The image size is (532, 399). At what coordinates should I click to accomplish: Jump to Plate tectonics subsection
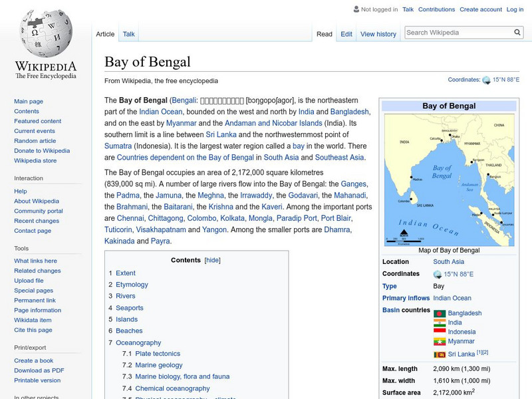coord(158,353)
